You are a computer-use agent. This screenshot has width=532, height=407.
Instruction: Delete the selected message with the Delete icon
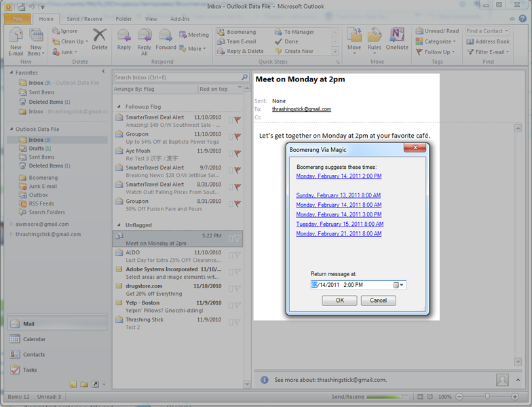point(99,39)
